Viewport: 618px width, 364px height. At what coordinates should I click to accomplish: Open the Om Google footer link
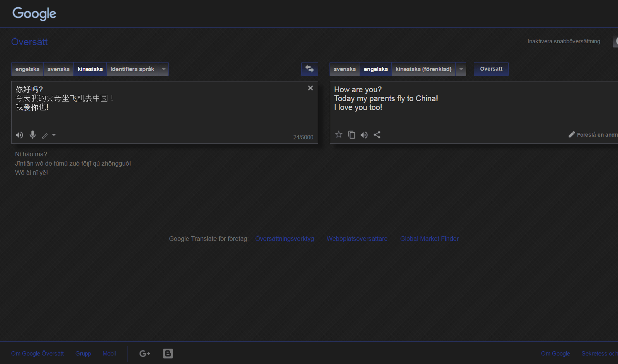555,354
